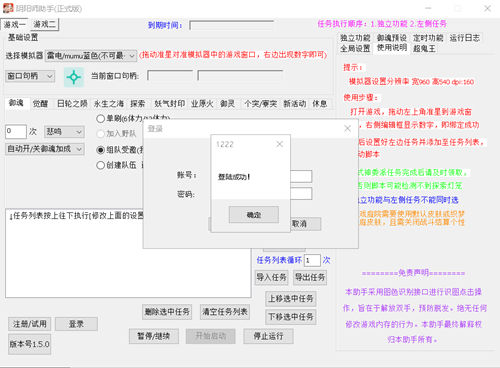Screen dimensions: 500x368
Task: Close the 登录 login dialog
Action: tap(348, 129)
